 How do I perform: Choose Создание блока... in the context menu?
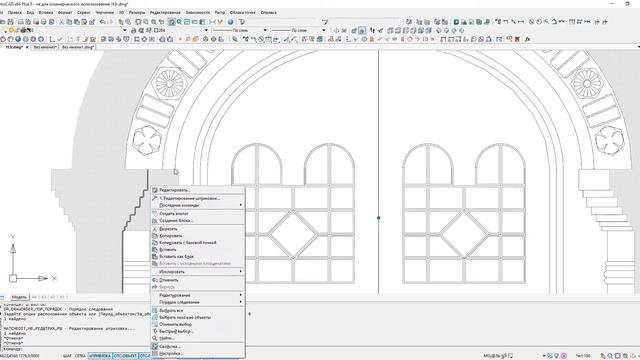coord(198,220)
